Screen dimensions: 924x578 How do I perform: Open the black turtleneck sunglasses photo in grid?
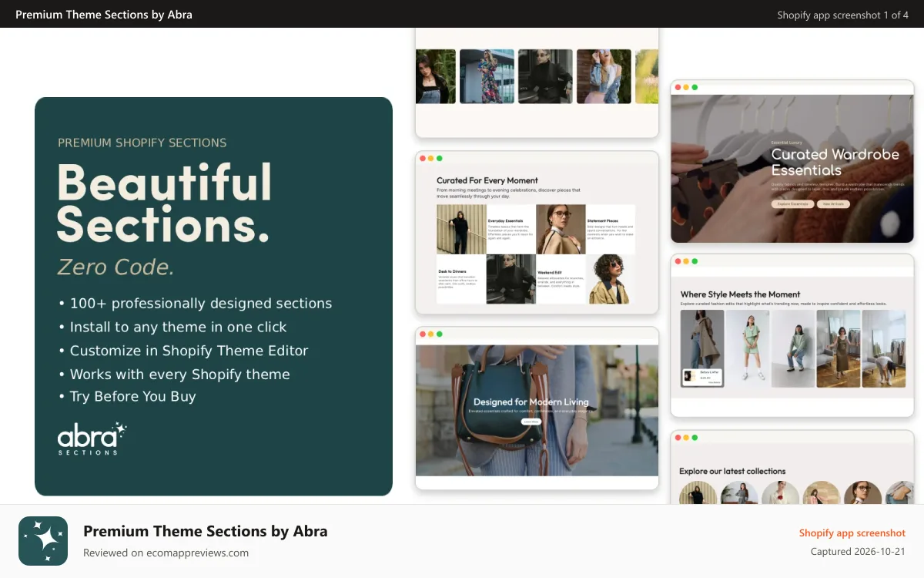coord(511,279)
